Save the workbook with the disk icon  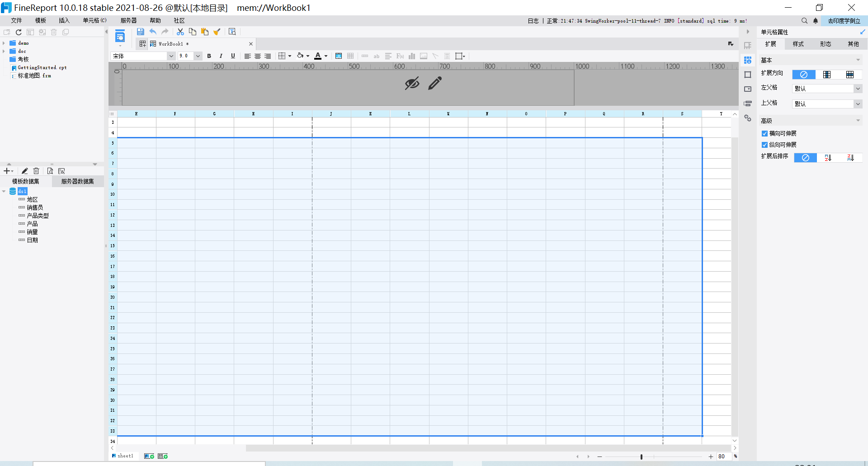[x=141, y=32]
